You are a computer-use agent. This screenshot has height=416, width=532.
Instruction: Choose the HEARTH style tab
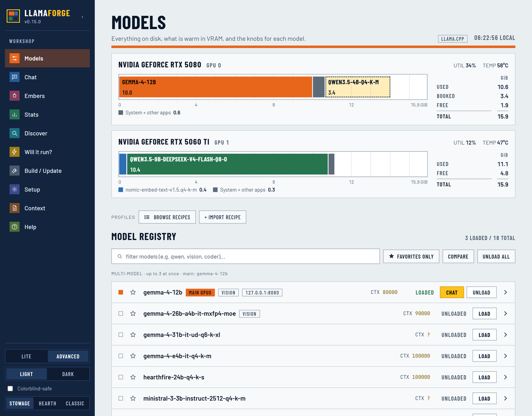[47, 404]
